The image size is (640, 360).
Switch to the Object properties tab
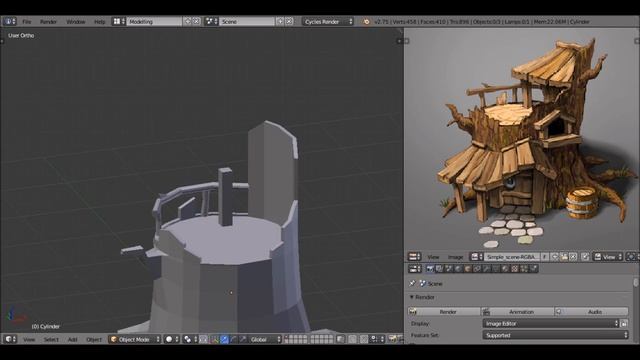[x=467, y=269]
